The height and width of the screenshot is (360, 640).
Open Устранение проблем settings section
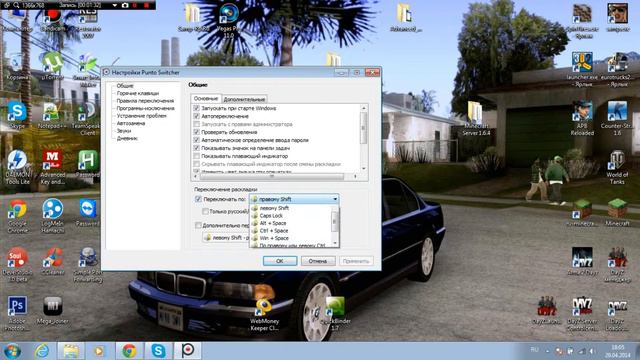141,116
